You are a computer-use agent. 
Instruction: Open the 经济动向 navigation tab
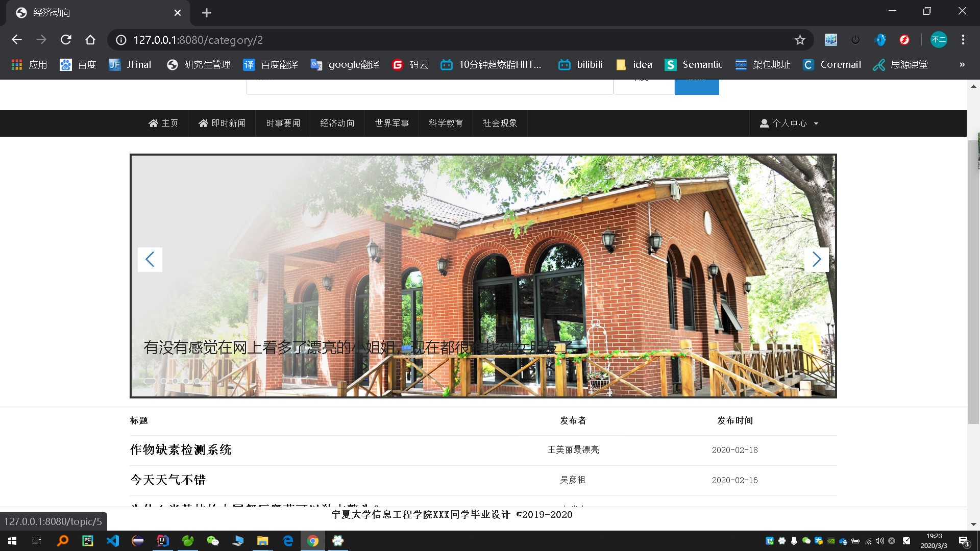[x=337, y=123]
